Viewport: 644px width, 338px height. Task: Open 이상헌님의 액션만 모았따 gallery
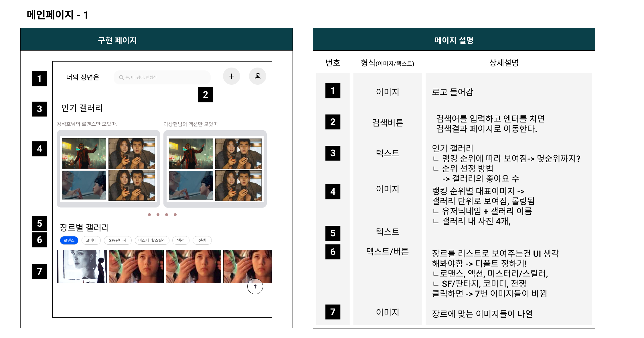click(215, 169)
